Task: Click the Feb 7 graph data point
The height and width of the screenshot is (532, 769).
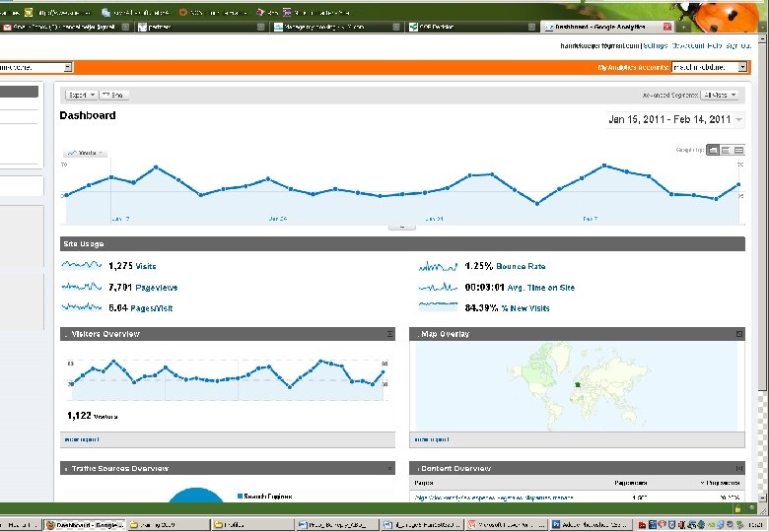Action: (582, 178)
